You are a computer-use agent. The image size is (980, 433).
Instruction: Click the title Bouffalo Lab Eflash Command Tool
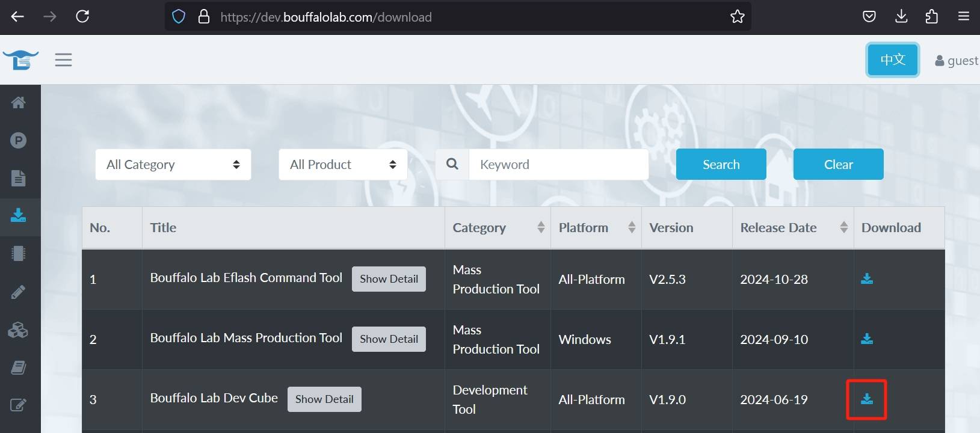[x=246, y=278]
